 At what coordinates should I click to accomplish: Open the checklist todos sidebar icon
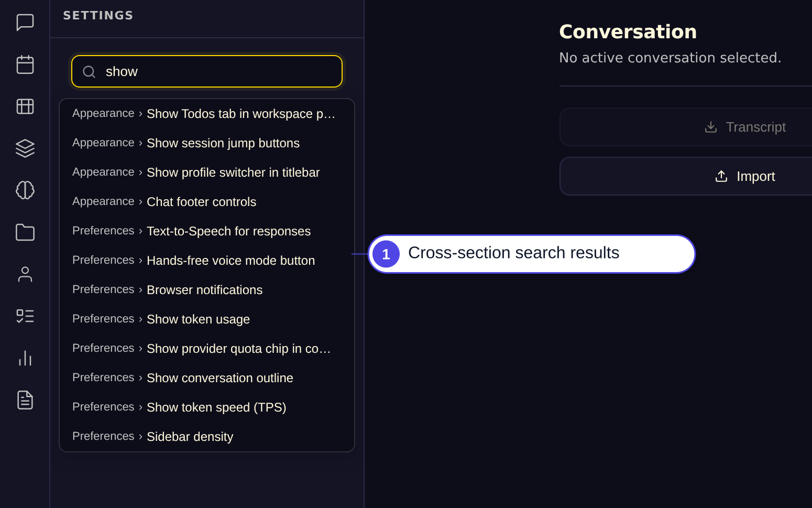coord(25,316)
